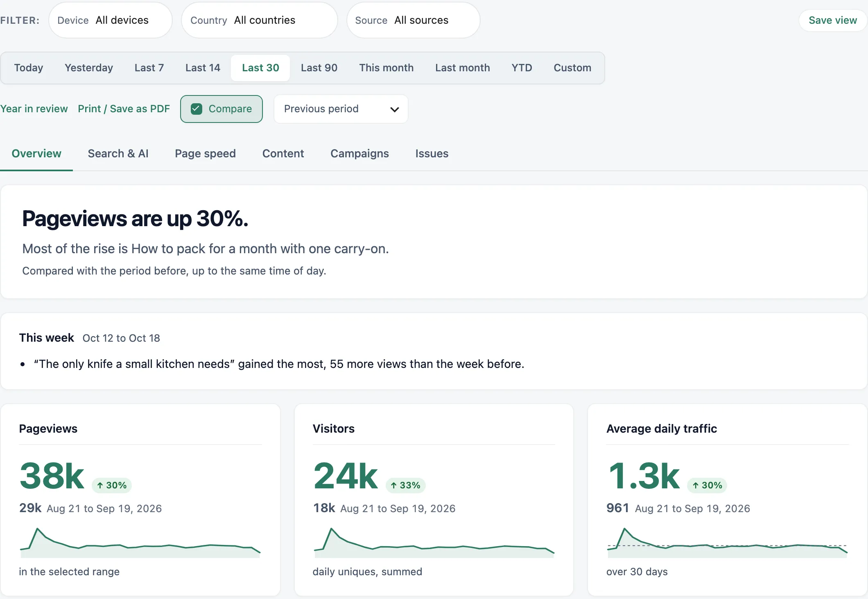Viewport: 868px width, 599px height.
Task: Select the Today date range
Action: 28,68
